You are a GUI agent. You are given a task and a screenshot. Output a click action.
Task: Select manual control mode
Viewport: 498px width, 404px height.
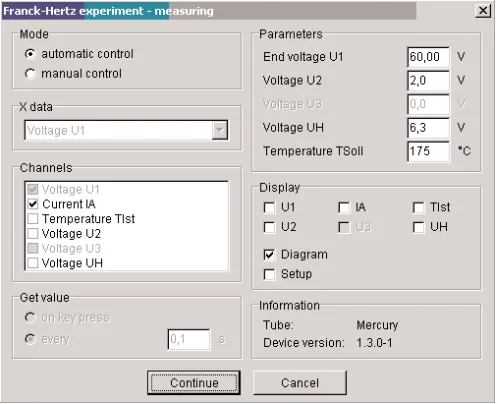(30, 73)
